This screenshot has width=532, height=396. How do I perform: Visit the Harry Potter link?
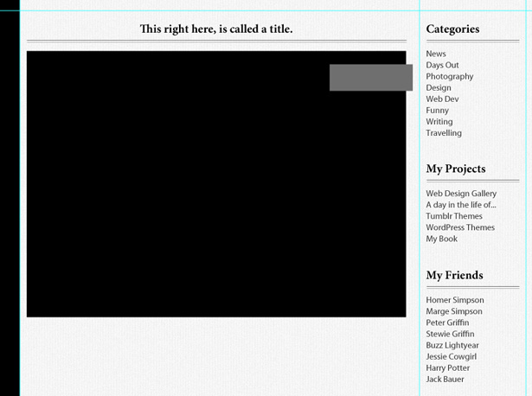coord(448,368)
